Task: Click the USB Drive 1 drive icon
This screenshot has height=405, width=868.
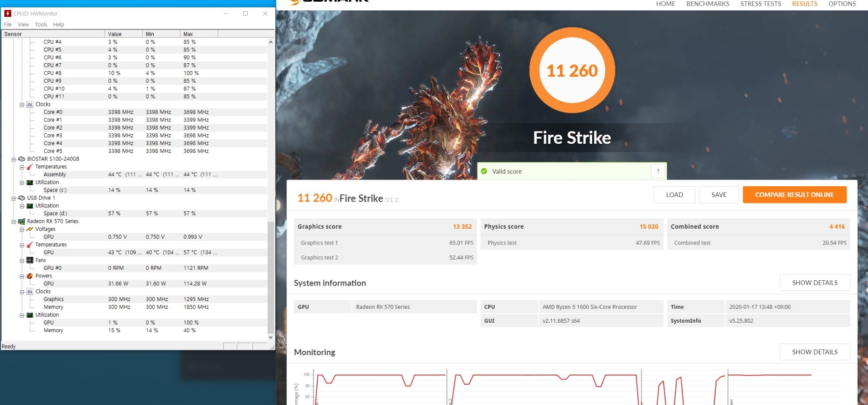Action: pos(21,198)
